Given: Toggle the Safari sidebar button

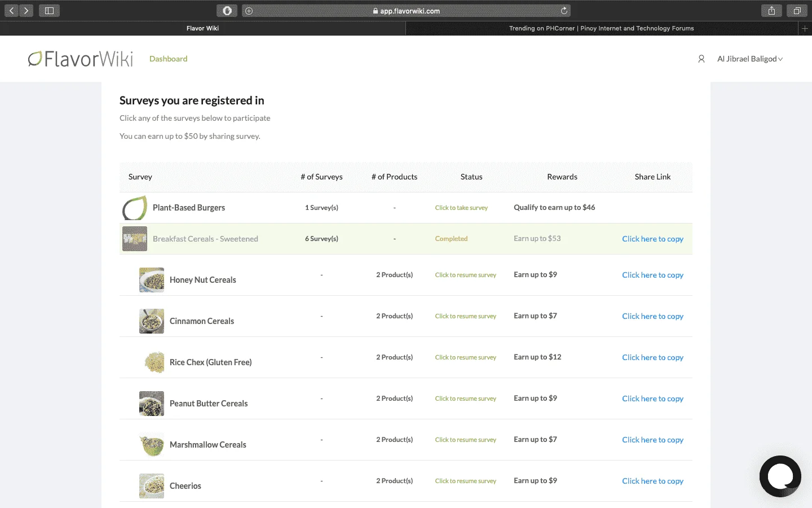Looking at the screenshot, I should pos(49,11).
